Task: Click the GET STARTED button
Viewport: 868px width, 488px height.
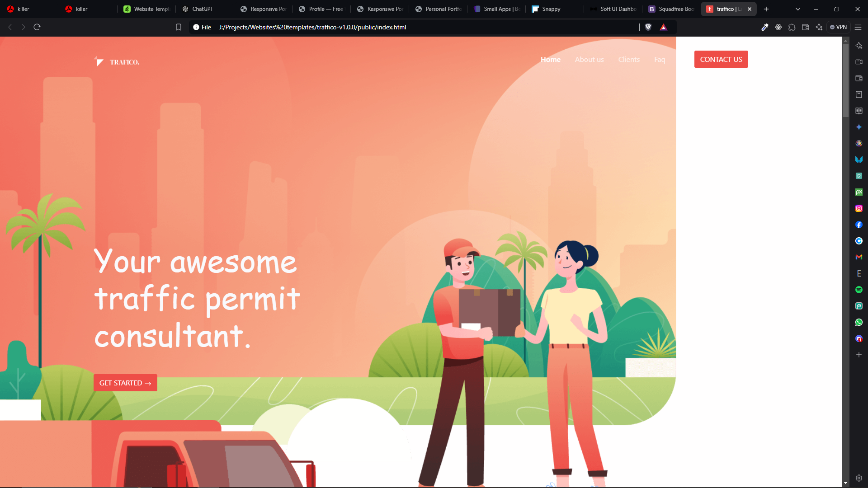Action: coord(125,383)
